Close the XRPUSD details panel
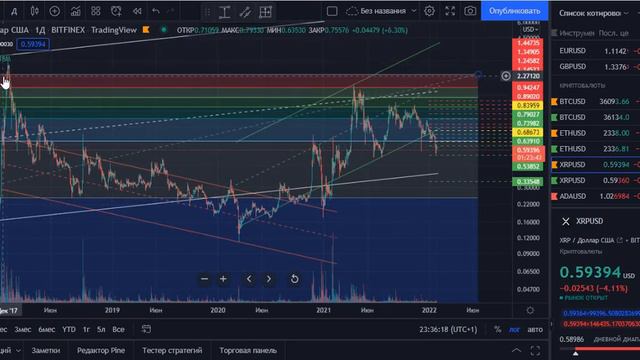The width and height of the screenshot is (640, 360). point(566,221)
